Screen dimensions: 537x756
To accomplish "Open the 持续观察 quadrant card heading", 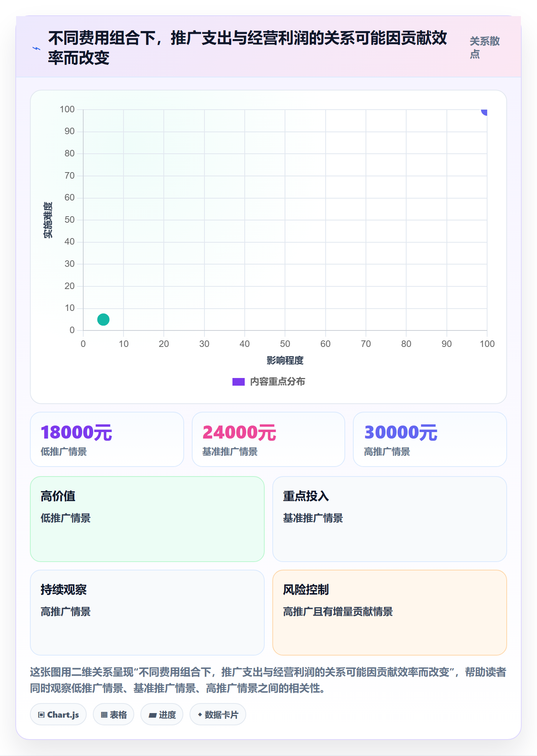I will point(64,590).
